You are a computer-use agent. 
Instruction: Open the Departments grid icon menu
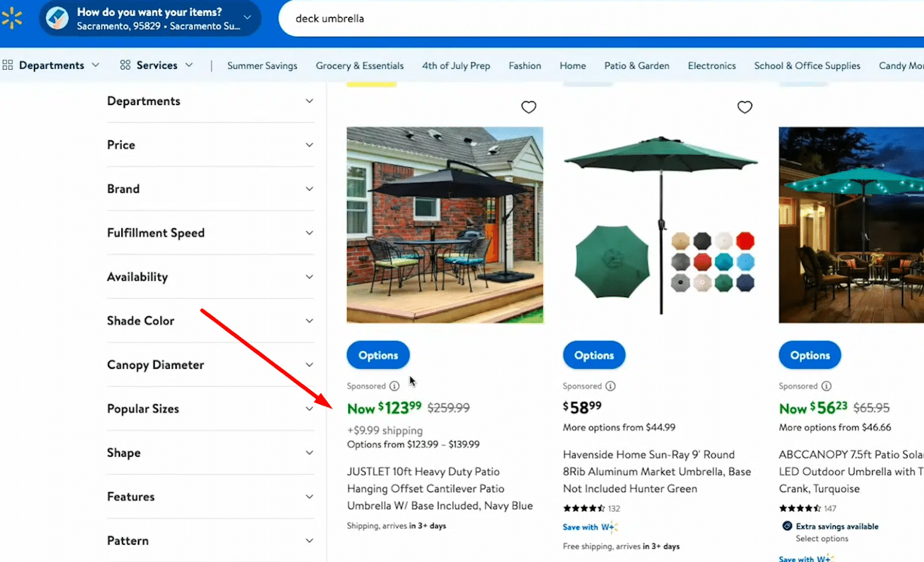8,65
